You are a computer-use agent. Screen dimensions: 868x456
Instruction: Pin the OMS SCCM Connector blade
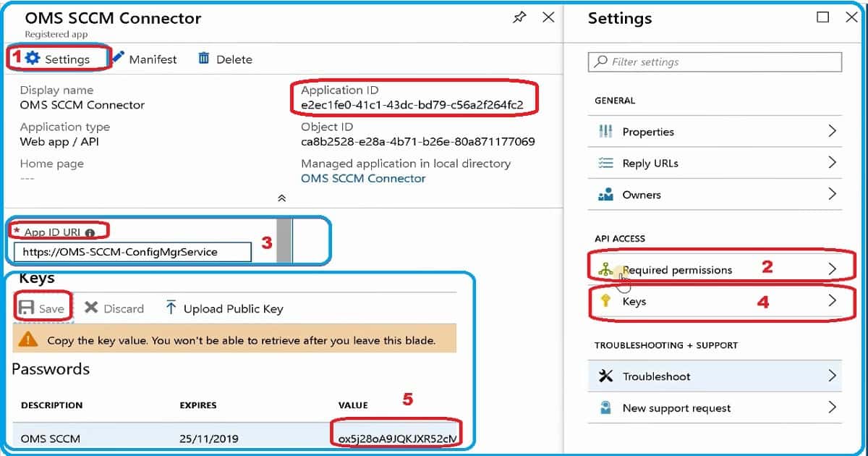pyautogui.click(x=519, y=18)
